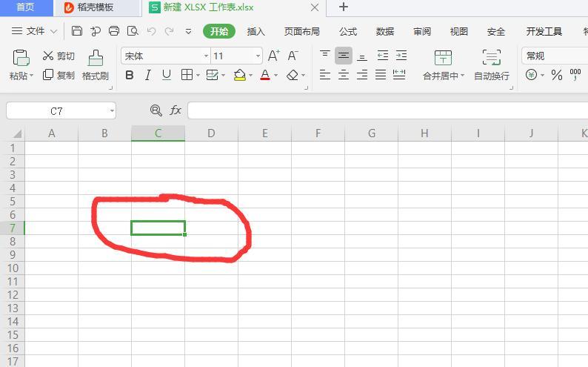588x367 pixels.
Task: Click the distributed alignment icon
Action: click(x=399, y=75)
